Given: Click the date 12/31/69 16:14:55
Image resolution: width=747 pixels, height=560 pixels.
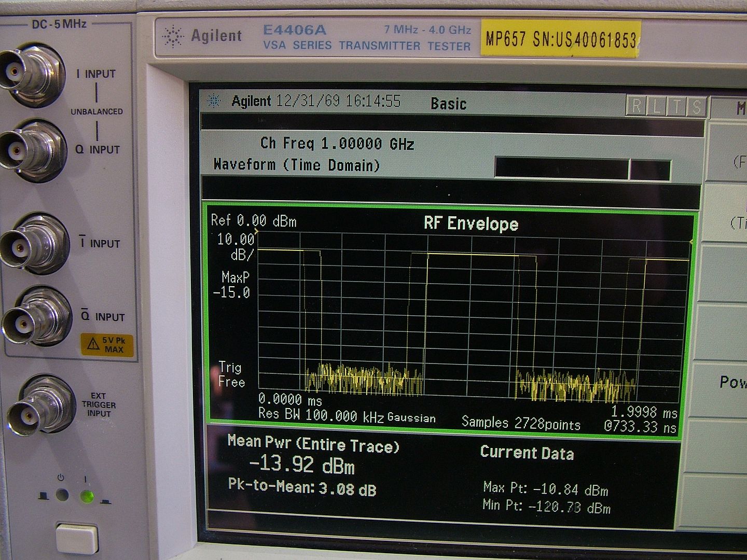Looking at the screenshot, I should click(338, 101).
